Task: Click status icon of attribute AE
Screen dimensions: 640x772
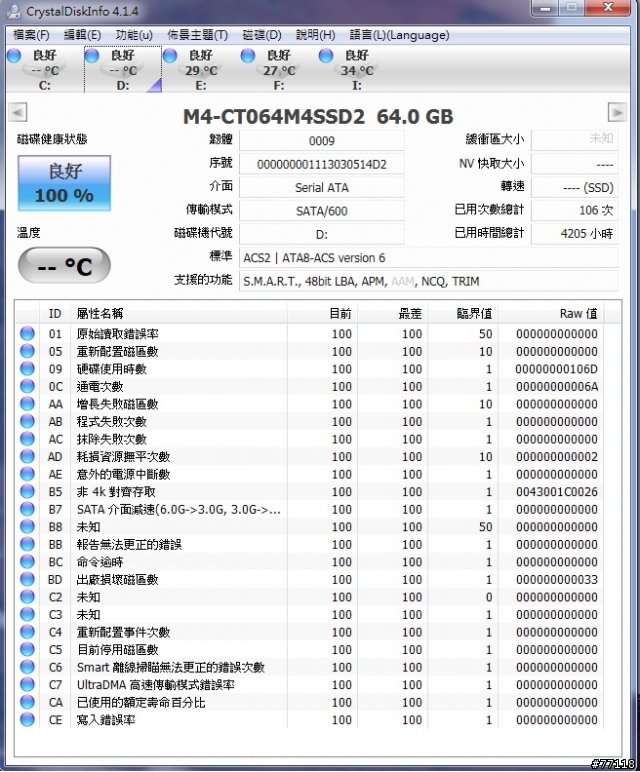Action: 28,474
